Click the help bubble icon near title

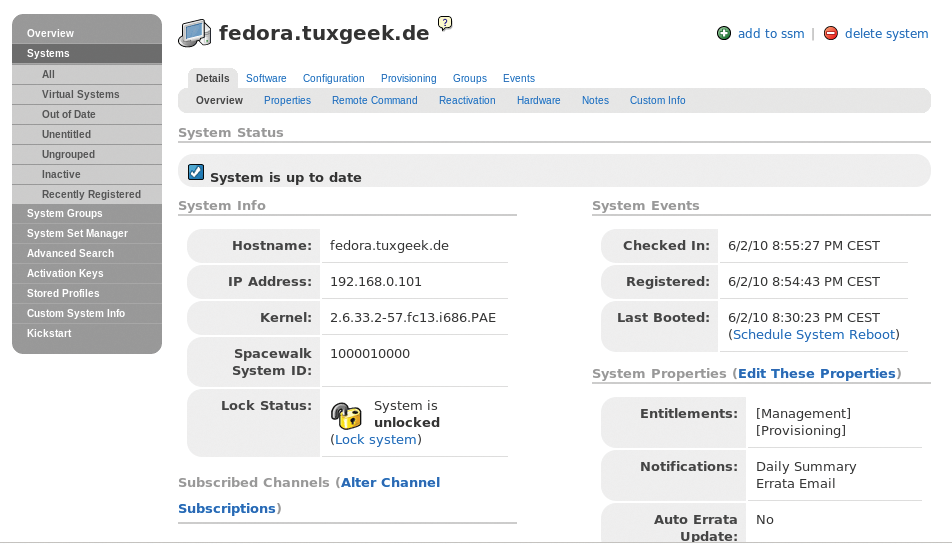[x=445, y=23]
